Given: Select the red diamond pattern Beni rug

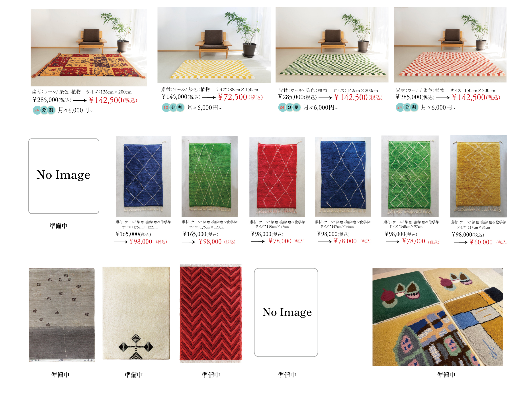Looking at the screenshot, I should click(277, 177).
